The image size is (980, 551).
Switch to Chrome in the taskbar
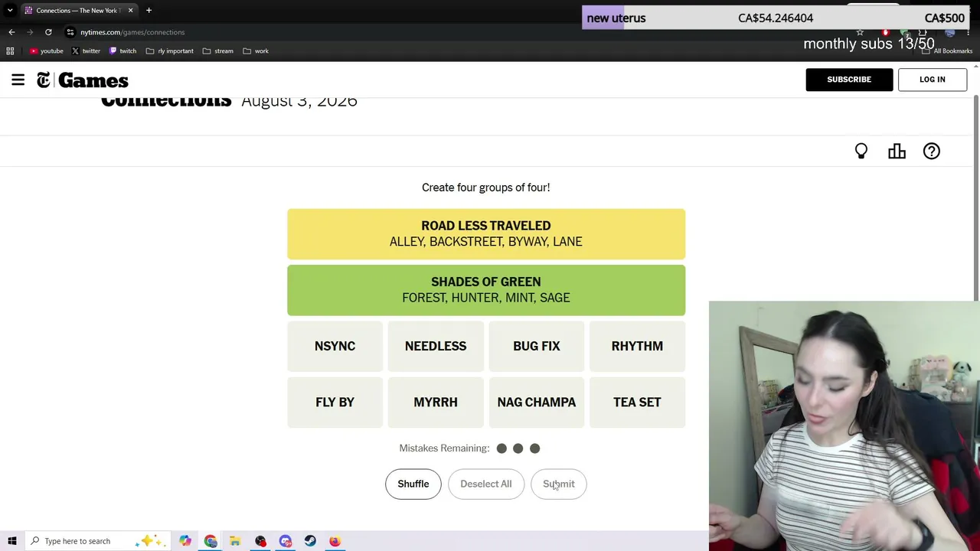(211, 541)
